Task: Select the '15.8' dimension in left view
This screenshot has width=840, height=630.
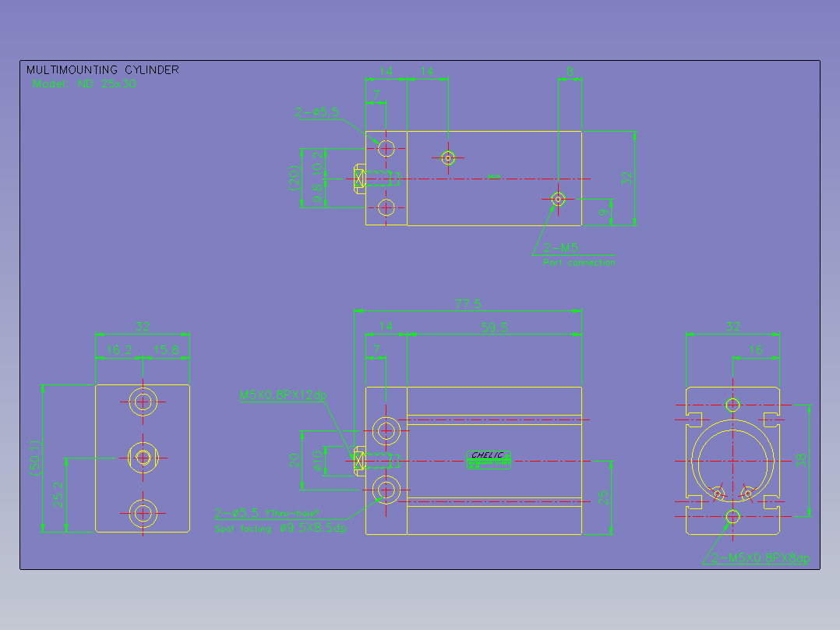Action: pyautogui.click(x=166, y=350)
